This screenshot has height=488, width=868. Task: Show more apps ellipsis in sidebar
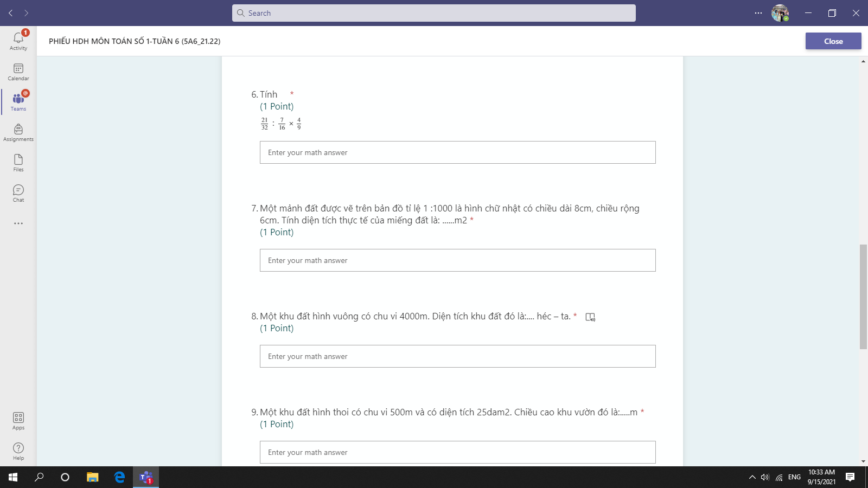(18, 223)
